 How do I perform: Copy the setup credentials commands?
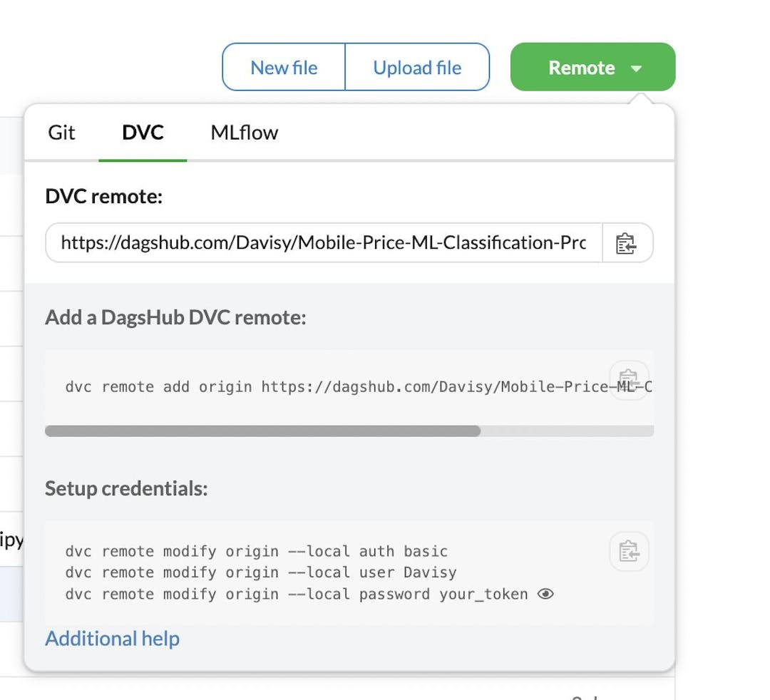pos(629,552)
